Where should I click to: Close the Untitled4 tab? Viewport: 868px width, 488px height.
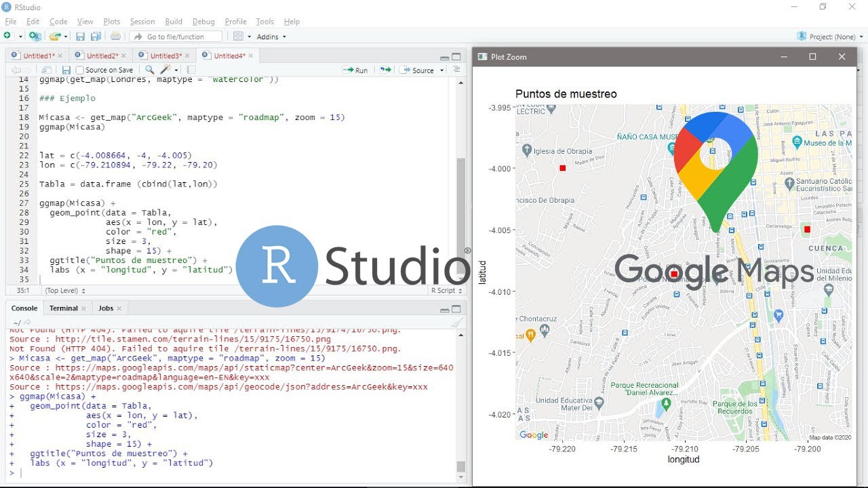pyautogui.click(x=251, y=56)
